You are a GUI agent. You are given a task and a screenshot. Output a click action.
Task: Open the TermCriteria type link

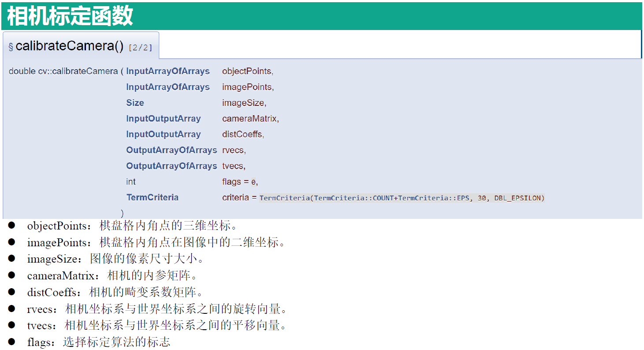click(152, 197)
